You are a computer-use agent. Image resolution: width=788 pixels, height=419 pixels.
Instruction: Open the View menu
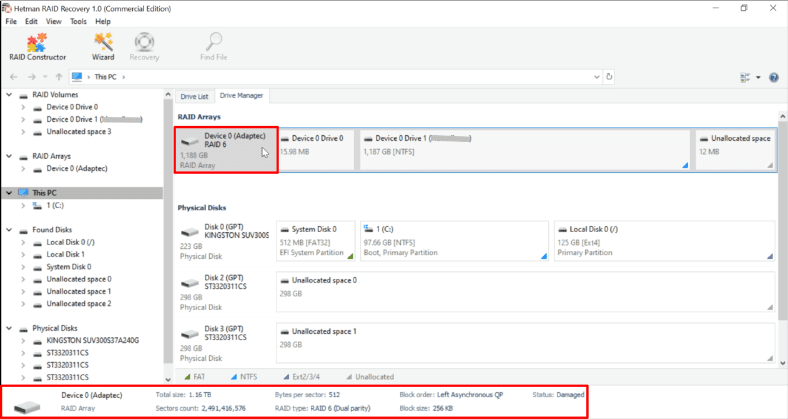[53, 21]
